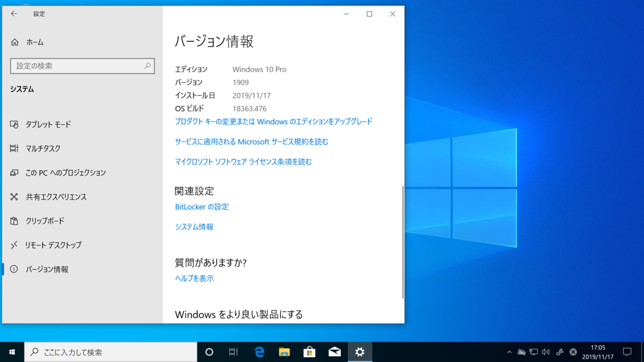The width and height of the screenshot is (644, 362).
Task: Open the ホーム settings home page
Action: point(28,42)
